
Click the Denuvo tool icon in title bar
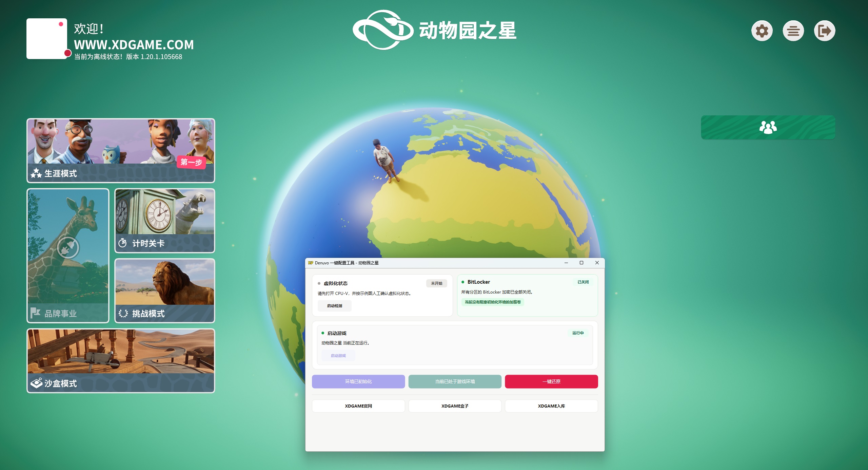point(311,263)
